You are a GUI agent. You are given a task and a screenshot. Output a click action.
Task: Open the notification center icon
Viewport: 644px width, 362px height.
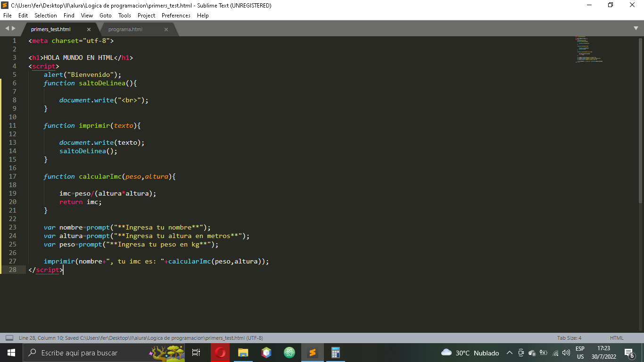point(629,353)
